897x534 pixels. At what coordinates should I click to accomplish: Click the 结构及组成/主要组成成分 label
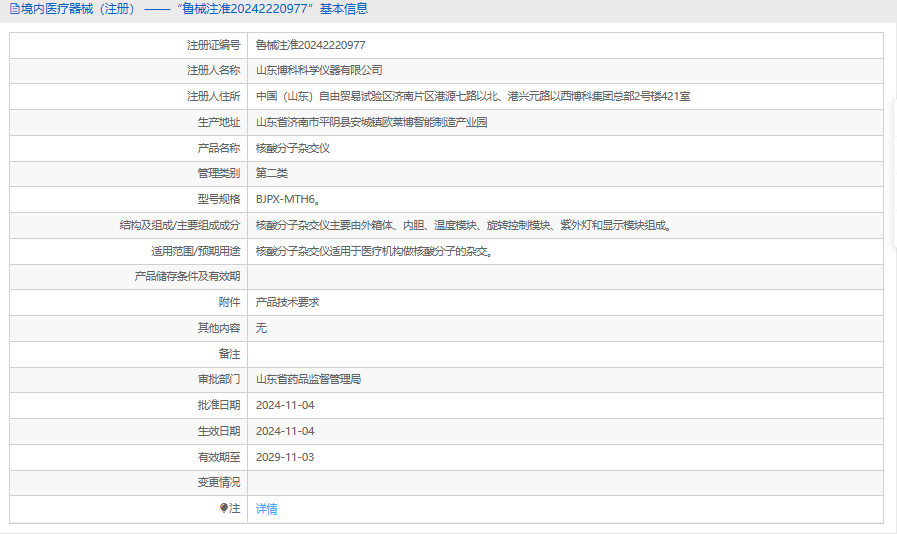tap(180, 225)
